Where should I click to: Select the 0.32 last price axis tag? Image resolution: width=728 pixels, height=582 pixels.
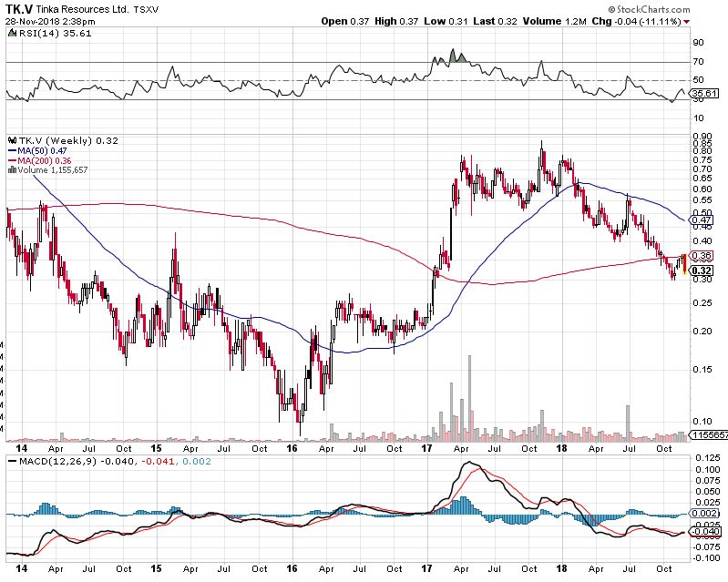pyautogui.click(x=702, y=270)
